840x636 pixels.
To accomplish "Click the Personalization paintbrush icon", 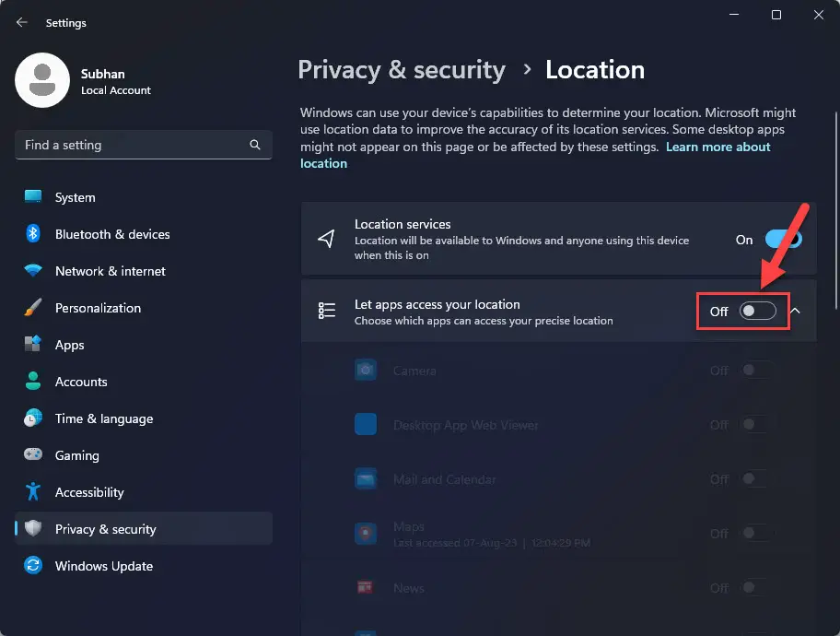I will [33, 307].
